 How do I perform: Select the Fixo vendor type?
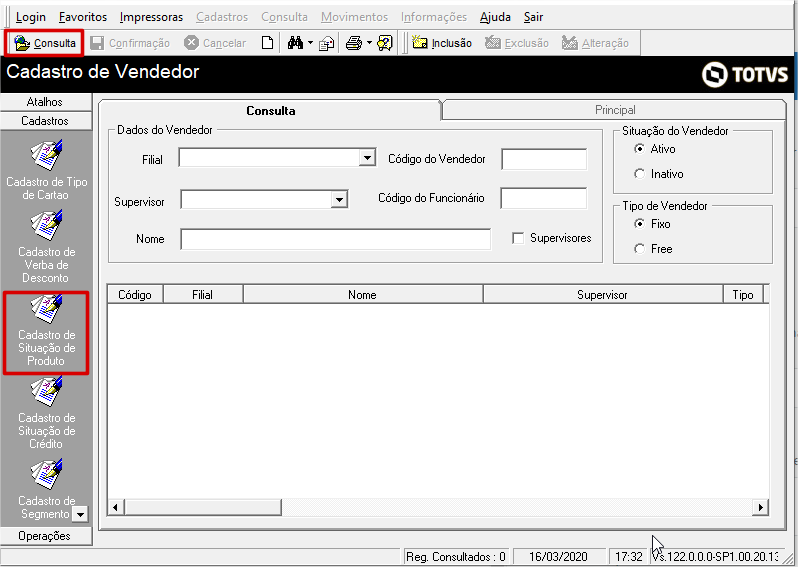(x=639, y=223)
